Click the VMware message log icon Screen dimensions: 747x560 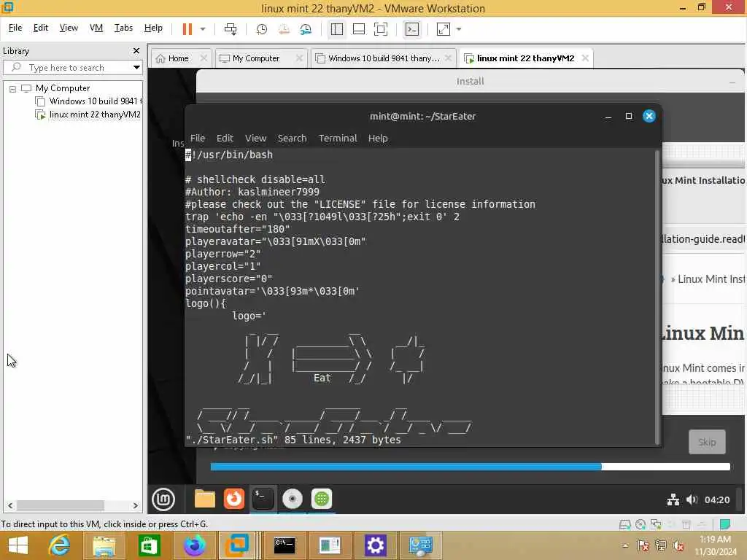[x=725, y=524]
